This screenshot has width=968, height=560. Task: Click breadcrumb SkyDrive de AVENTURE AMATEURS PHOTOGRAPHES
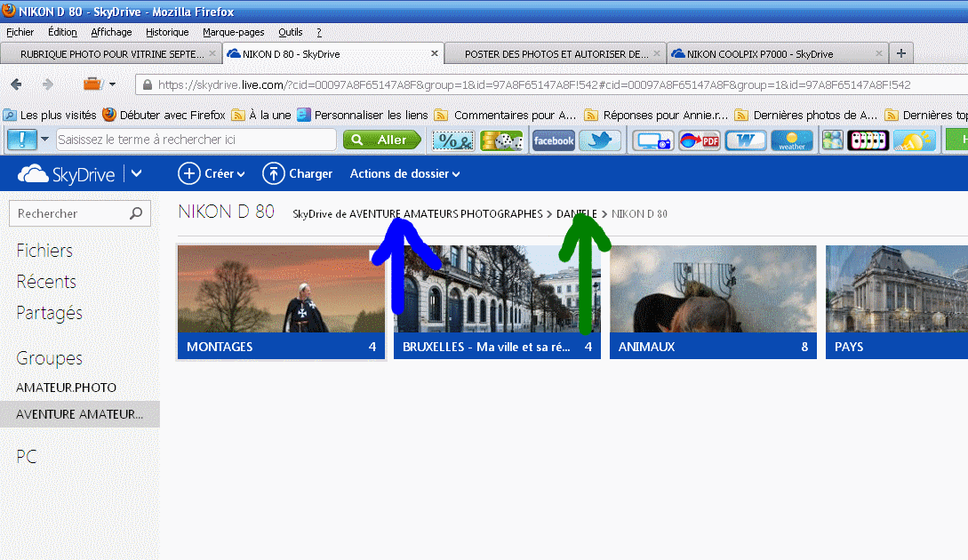[x=417, y=213]
